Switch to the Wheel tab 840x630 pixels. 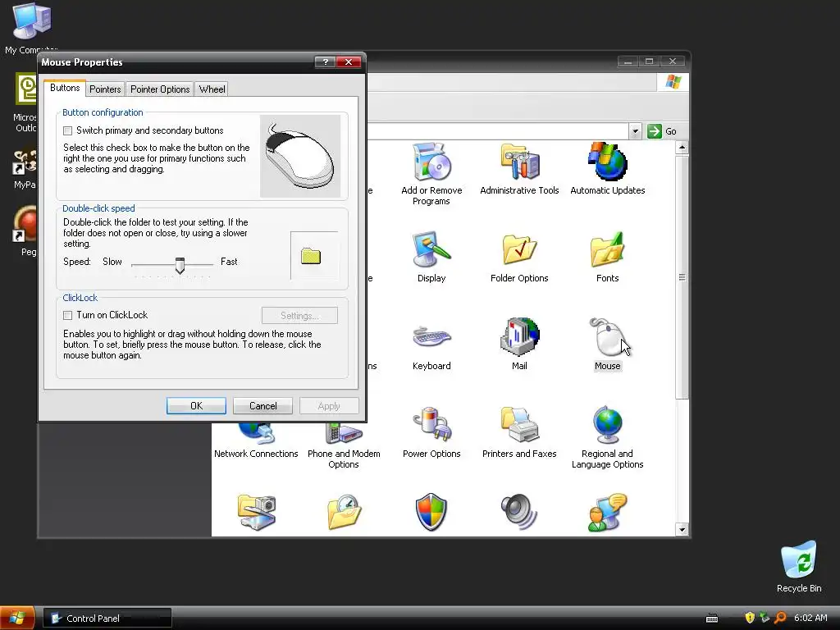pyautogui.click(x=212, y=89)
